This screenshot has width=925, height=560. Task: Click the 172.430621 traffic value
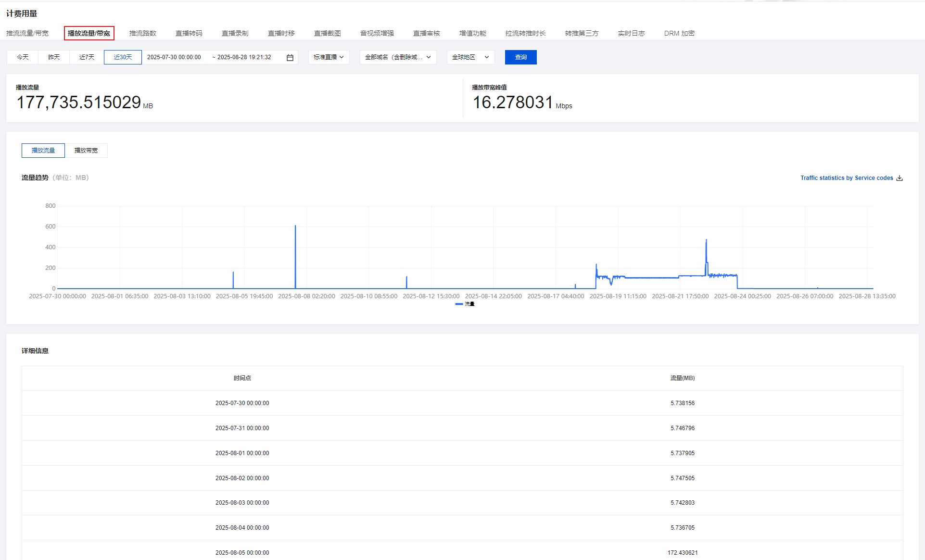coord(683,553)
